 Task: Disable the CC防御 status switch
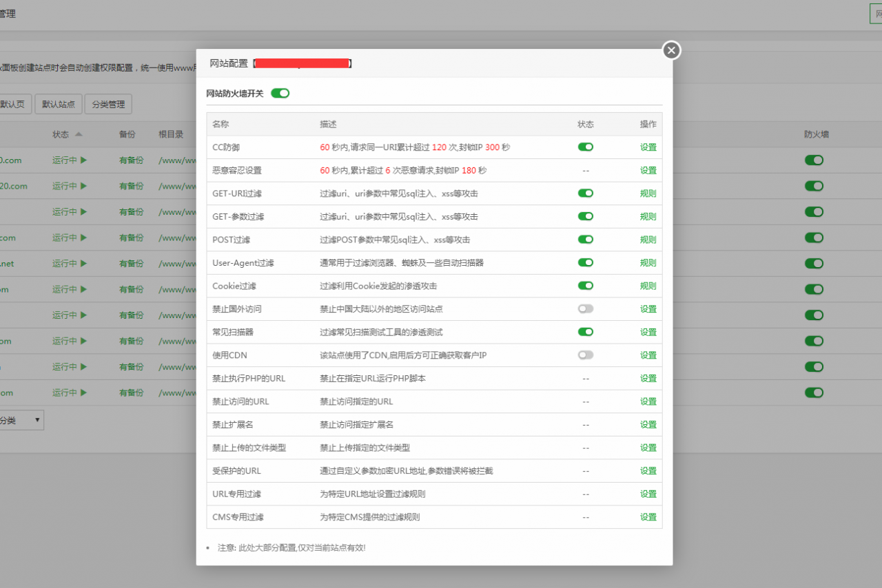click(x=586, y=147)
